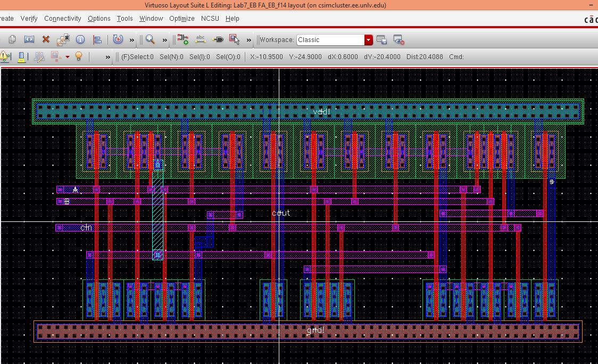Click the Create Instance icon
The width and height of the screenshot is (598, 364).
pos(183,39)
